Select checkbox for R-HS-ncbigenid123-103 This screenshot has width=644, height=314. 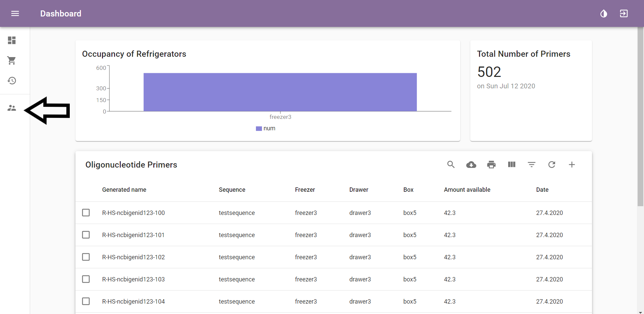pos(86,279)
